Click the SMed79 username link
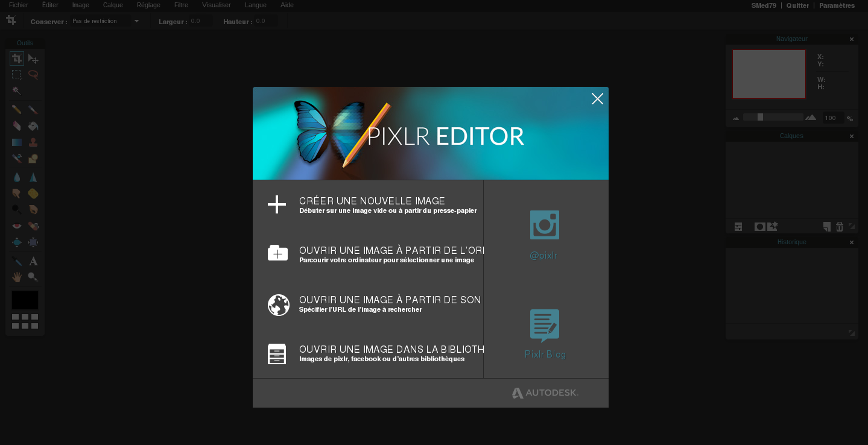Viewport: 868px width, 445px height. 764,5
